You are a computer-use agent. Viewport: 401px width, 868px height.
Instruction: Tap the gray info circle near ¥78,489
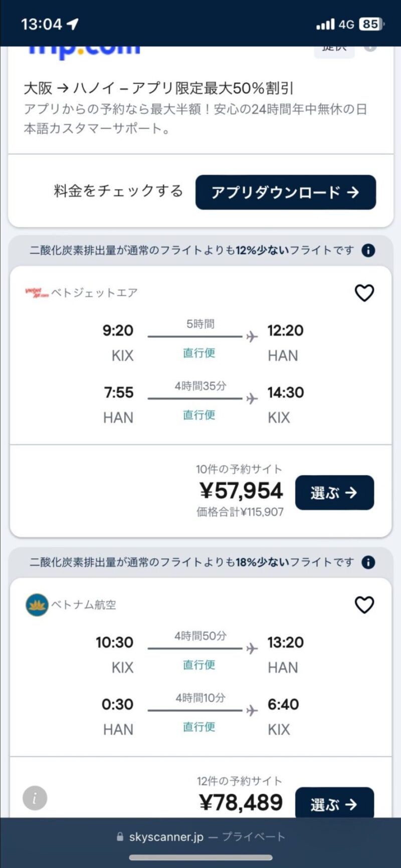35,798
